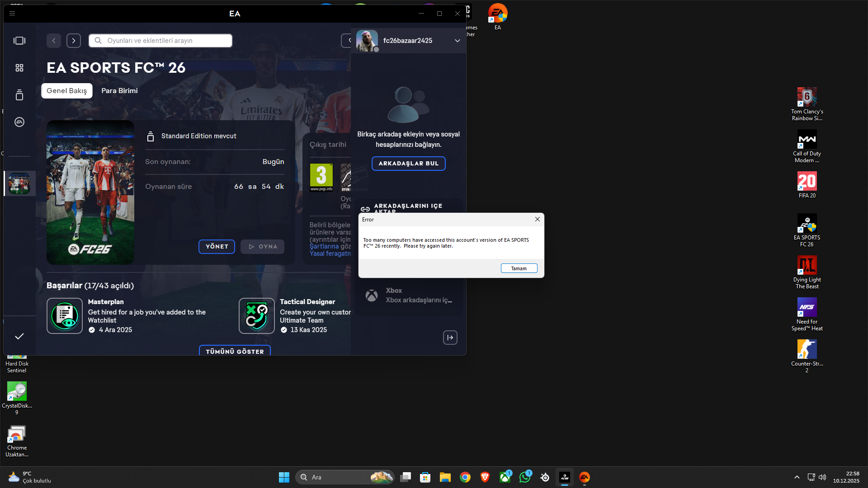Open Call of Duty Modern desktop shortcut
The image size is (868, 488).
click(807, 146)
